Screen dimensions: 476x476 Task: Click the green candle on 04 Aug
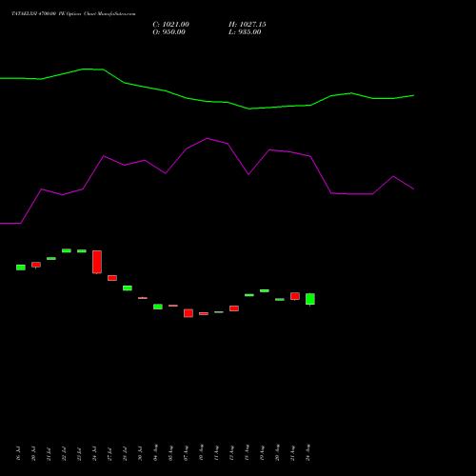158,307
